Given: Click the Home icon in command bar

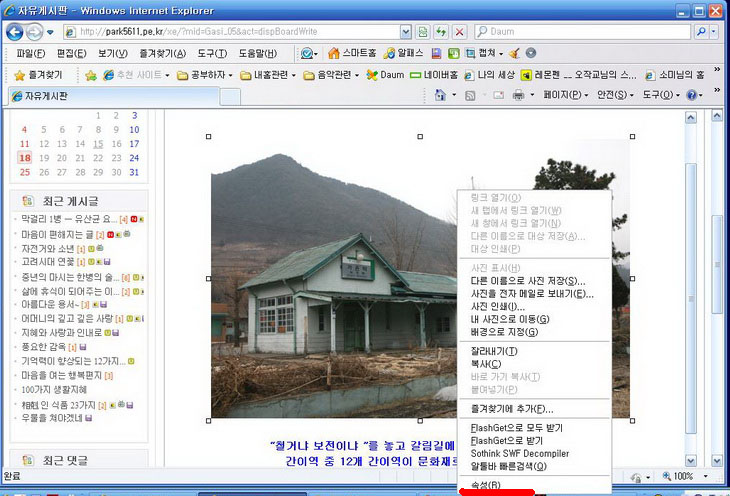Looking at the screenshot, I should click(x=441, y=96).
